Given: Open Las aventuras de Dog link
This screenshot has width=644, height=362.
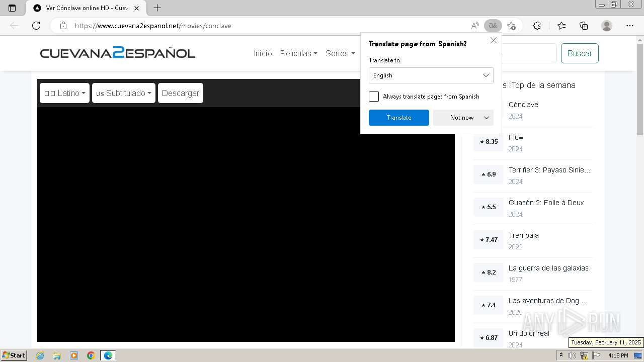Looking at the screenshot, I should [548, 301].
